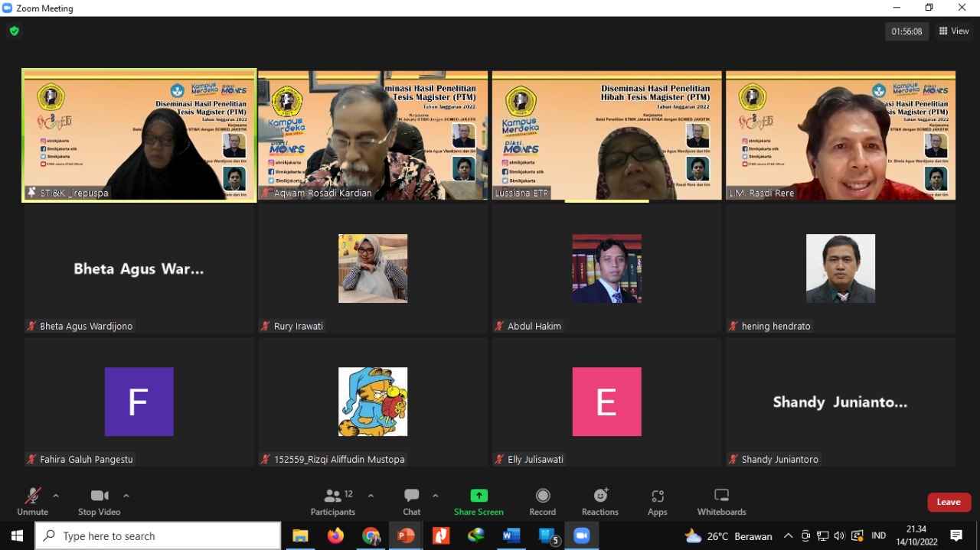Viewport: 980px width, 550px height.
Task: Select the Lussiana ETP video tile
Action: point(607,135)
